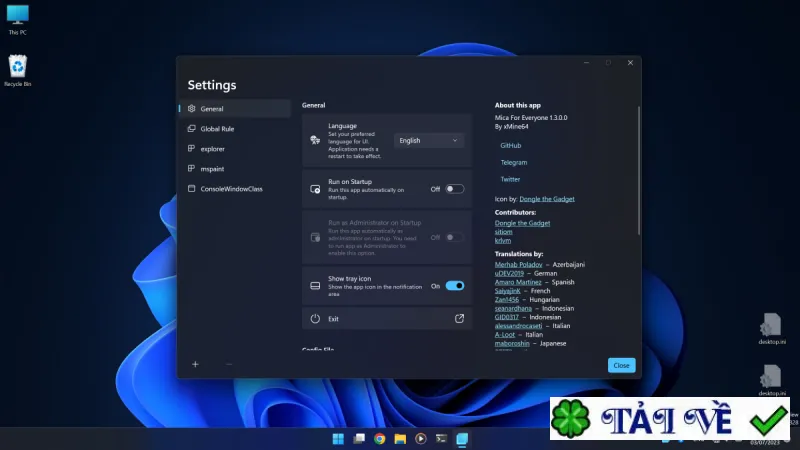Click the Mica For Everyone taskbar icon

coord(462,438)
